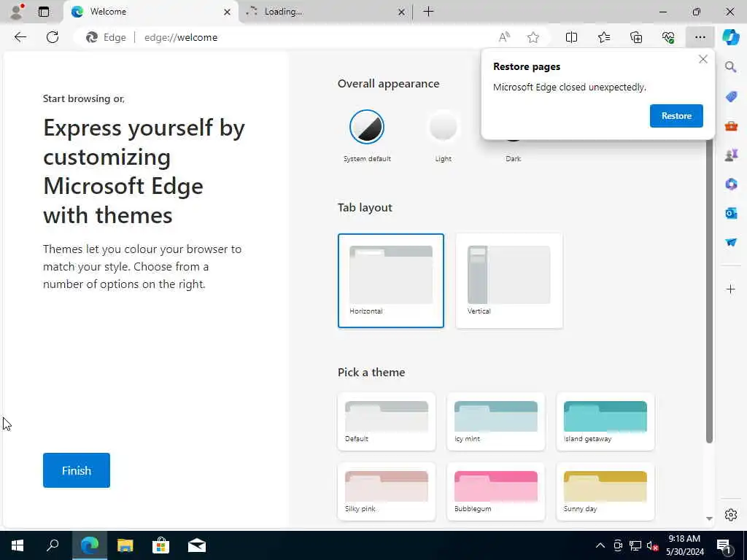Select System default appearance

[367, 127]
